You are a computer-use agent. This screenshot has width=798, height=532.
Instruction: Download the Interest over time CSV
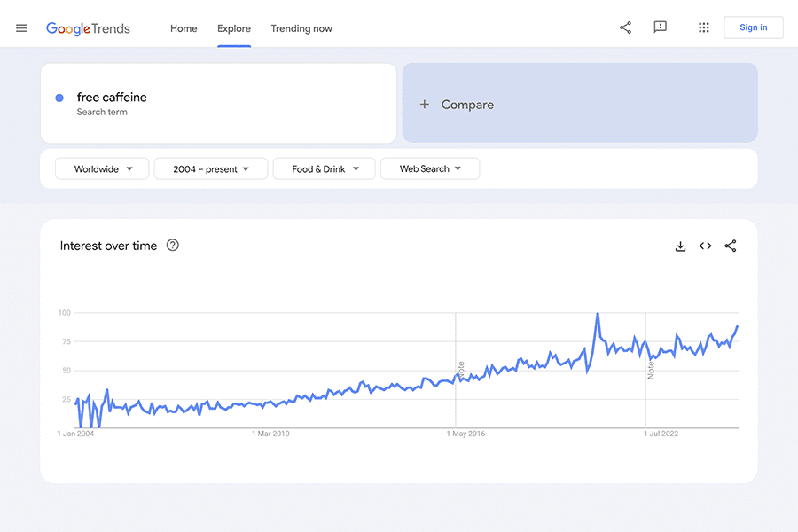pyautogui.click(x=680, y=246)
